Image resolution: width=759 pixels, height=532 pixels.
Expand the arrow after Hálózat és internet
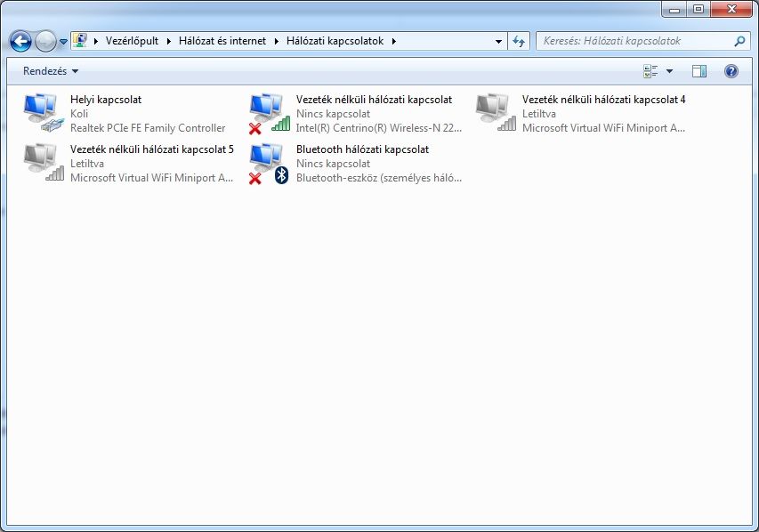pyautogui.click(x=277, y=41)
